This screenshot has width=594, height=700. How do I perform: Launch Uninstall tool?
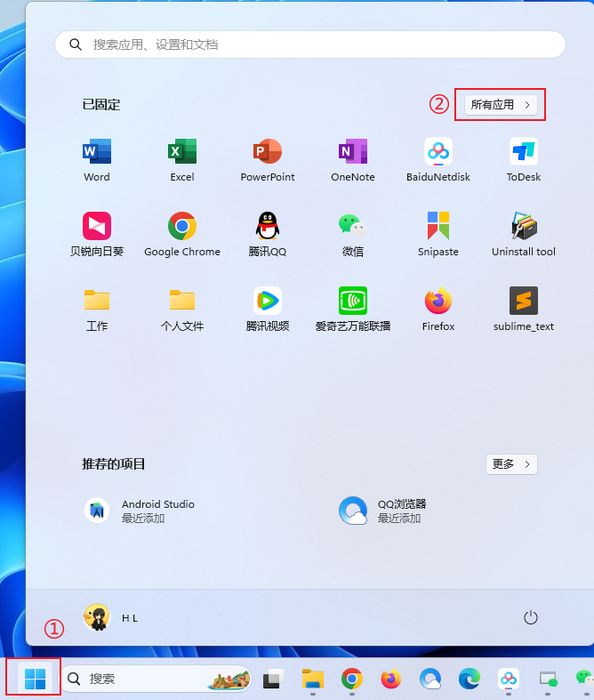coord(524,235)
